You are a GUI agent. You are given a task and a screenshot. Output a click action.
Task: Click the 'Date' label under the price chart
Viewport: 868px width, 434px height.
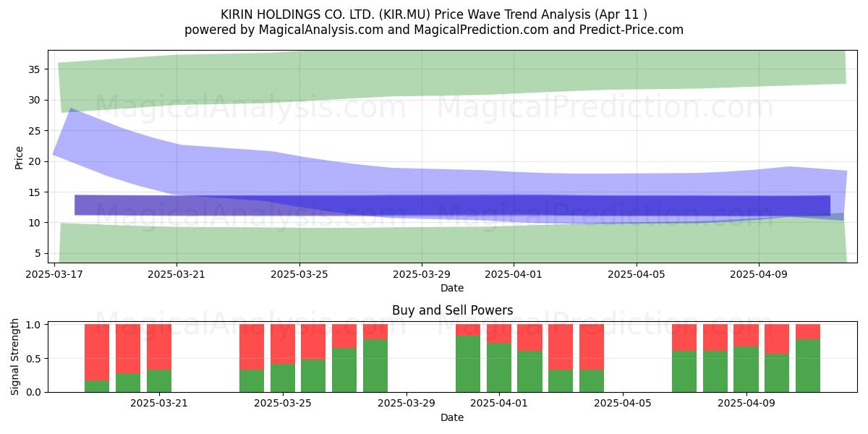pyautogui.click(x=452, y=288)
